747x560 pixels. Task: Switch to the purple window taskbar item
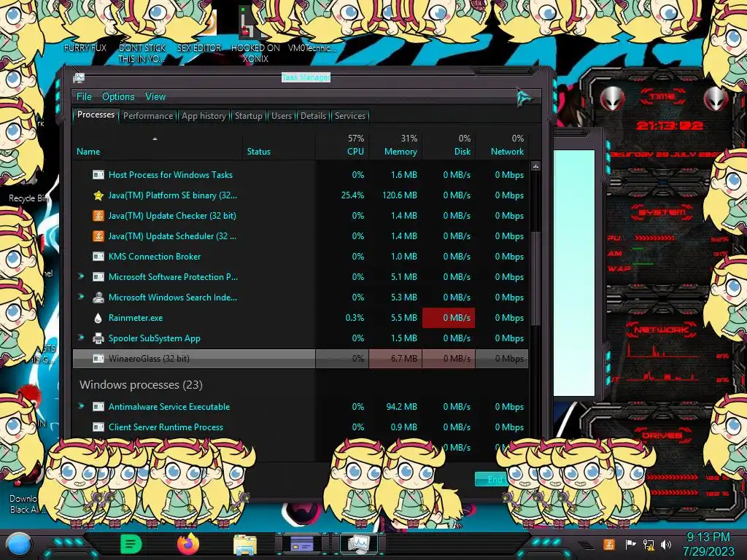coord(302,544)
